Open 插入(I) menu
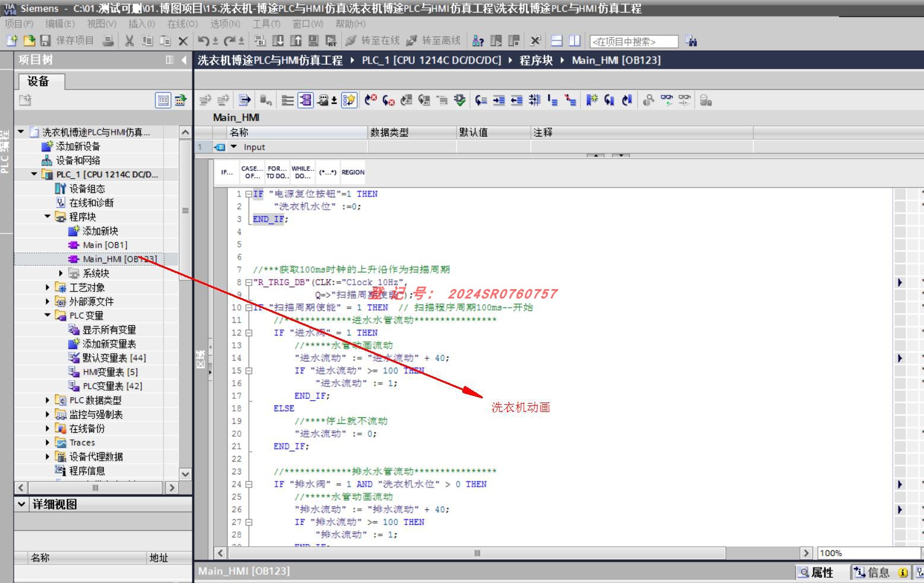Image resolution: width=924 pixels, height=583 pixels. point(142,24)
